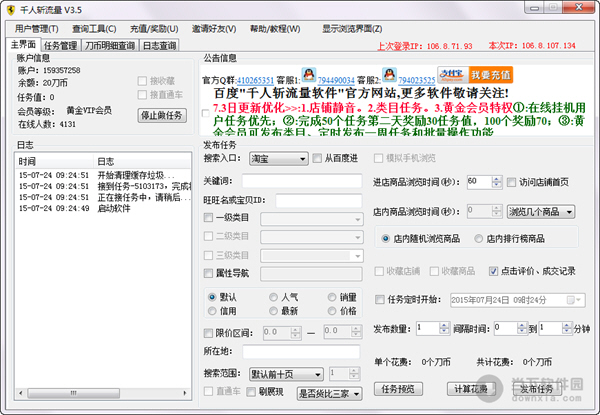The width and height of the screenshot is (600, 415).
Task: Click into the 所在地 input field
Action: pyautogui.click(x=301, y=352)
